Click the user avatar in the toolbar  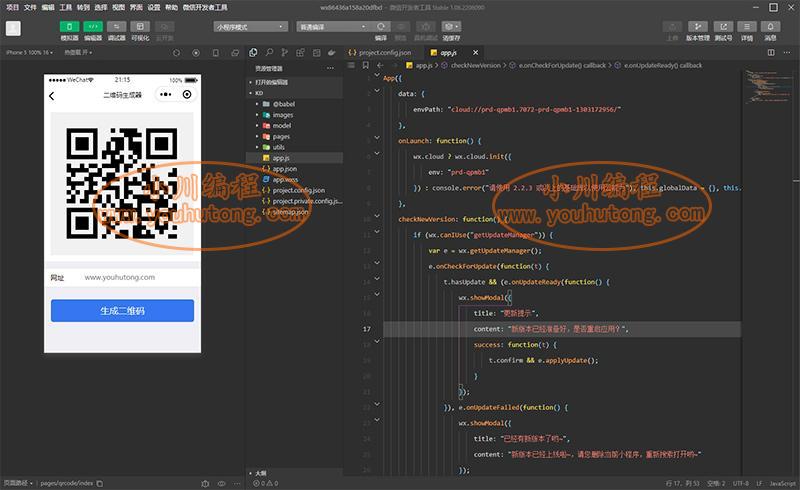pos(13,28)
